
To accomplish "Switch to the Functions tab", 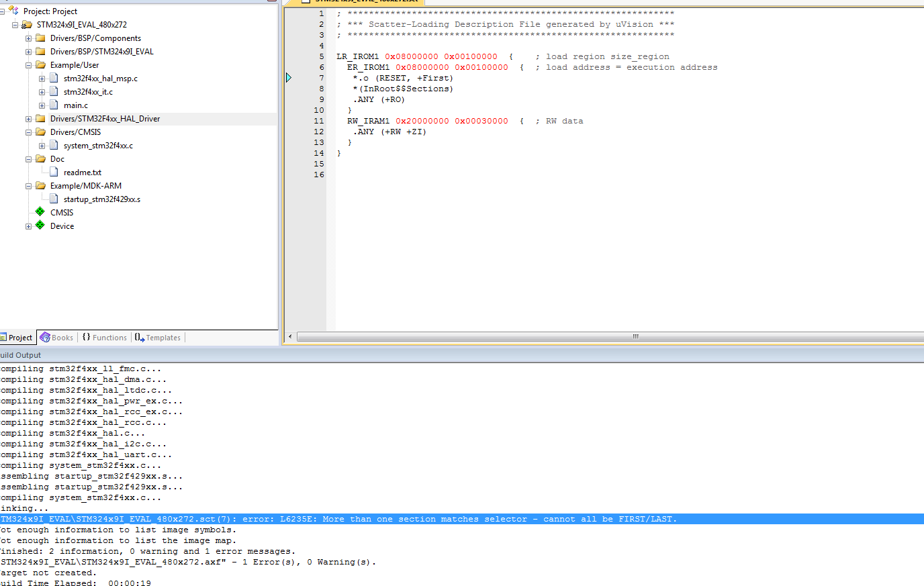I will [105, 338].
